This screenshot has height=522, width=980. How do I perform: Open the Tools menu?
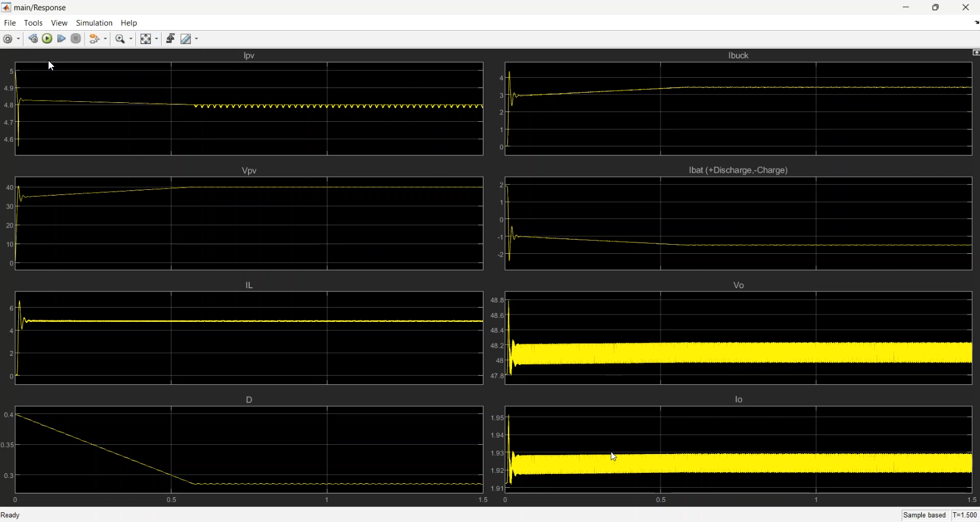[33, 23]
